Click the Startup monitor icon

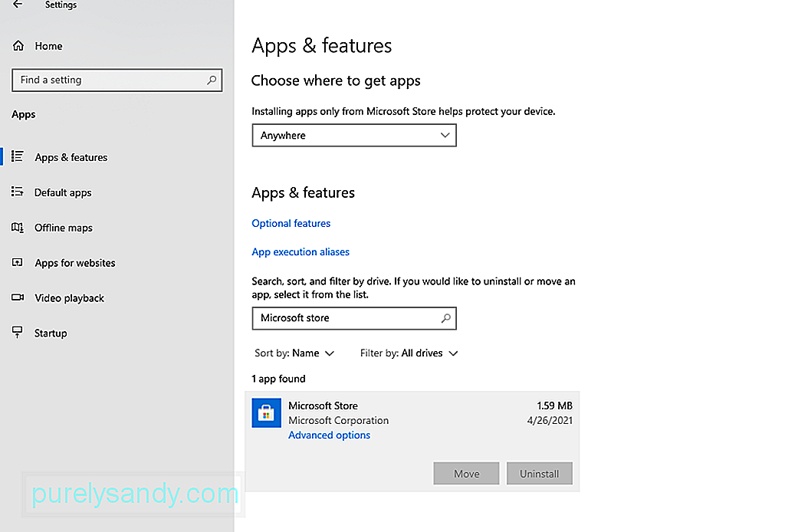18,333
